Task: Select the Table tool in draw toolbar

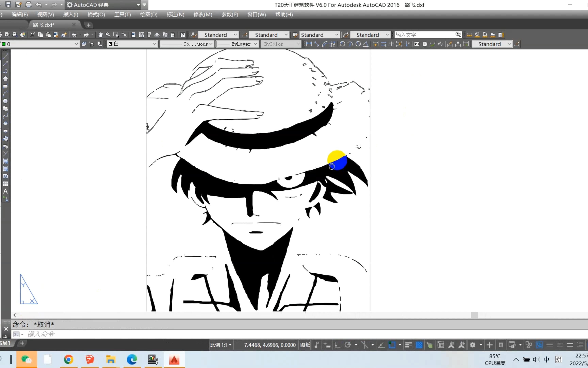Action: coord(5,184)
